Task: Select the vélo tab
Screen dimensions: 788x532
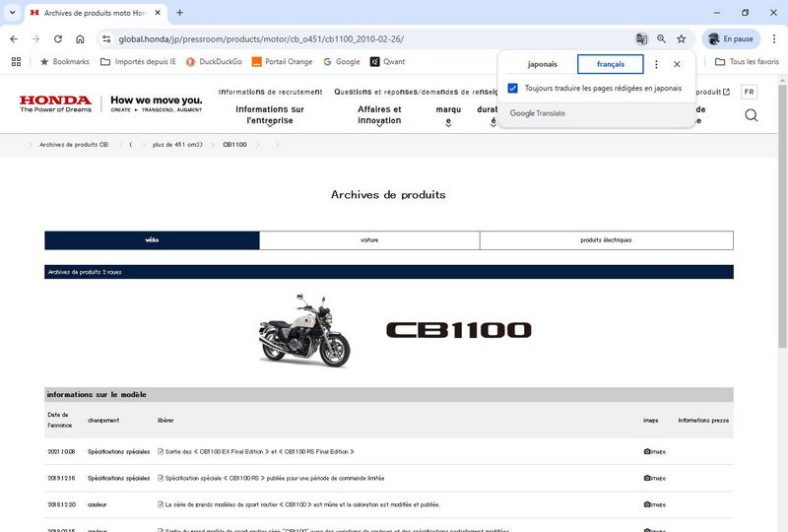Action: 152,240
